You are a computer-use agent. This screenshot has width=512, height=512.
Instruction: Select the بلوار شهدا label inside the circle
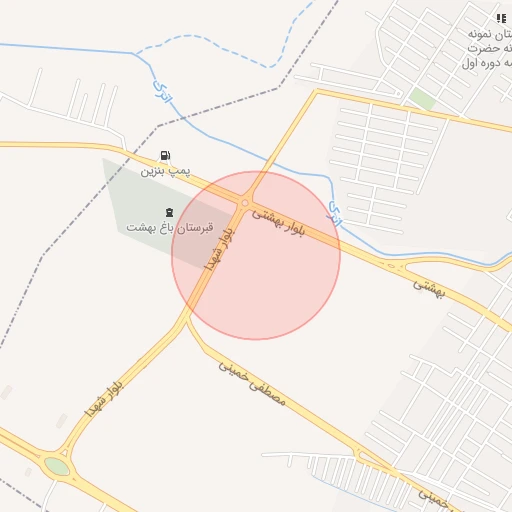click(220, 249)
